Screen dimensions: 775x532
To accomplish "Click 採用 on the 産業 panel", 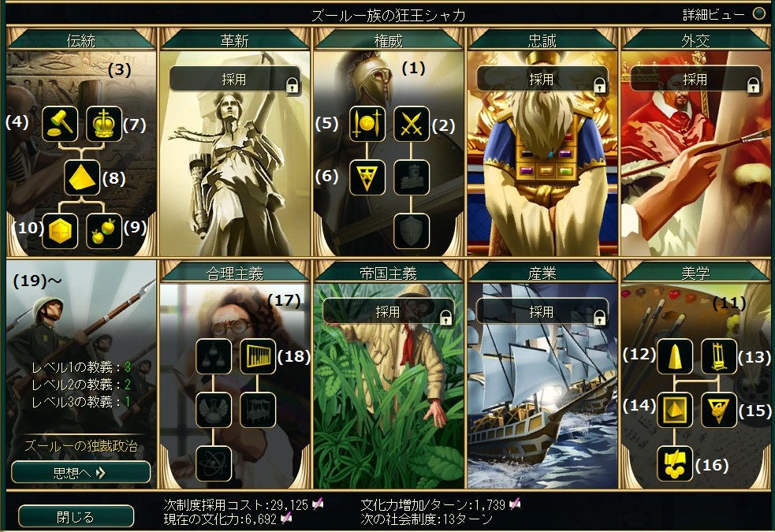I will [x=542, y=311].
